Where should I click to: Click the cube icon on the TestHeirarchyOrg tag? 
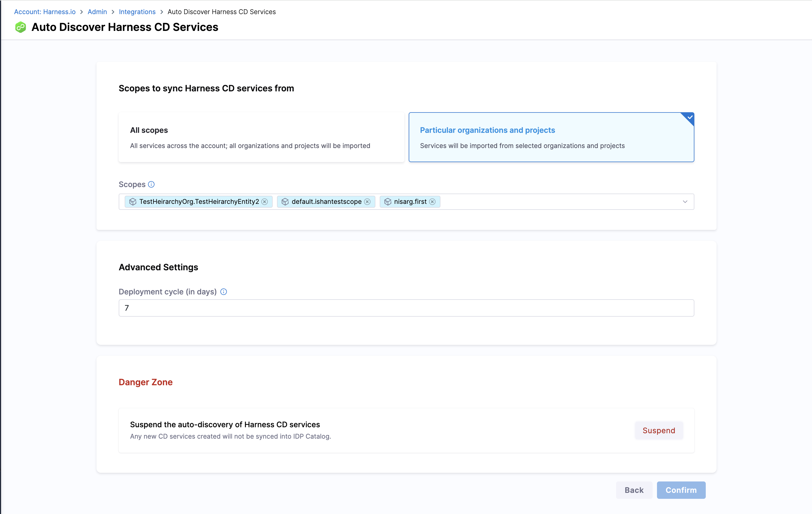click(133, 202)
